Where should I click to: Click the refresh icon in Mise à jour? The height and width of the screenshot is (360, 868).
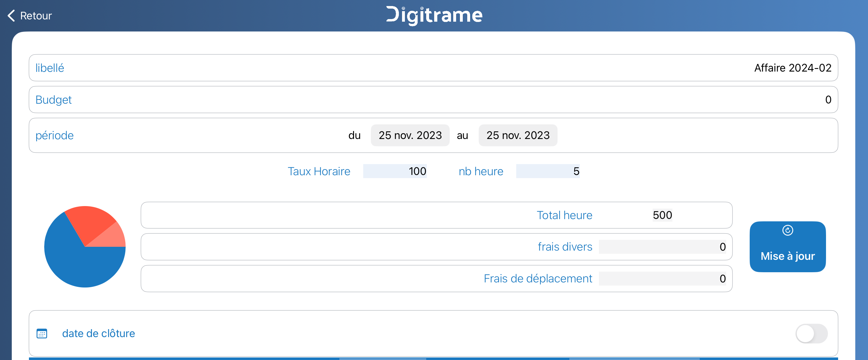pyautogui.click(x=788, y=230)
